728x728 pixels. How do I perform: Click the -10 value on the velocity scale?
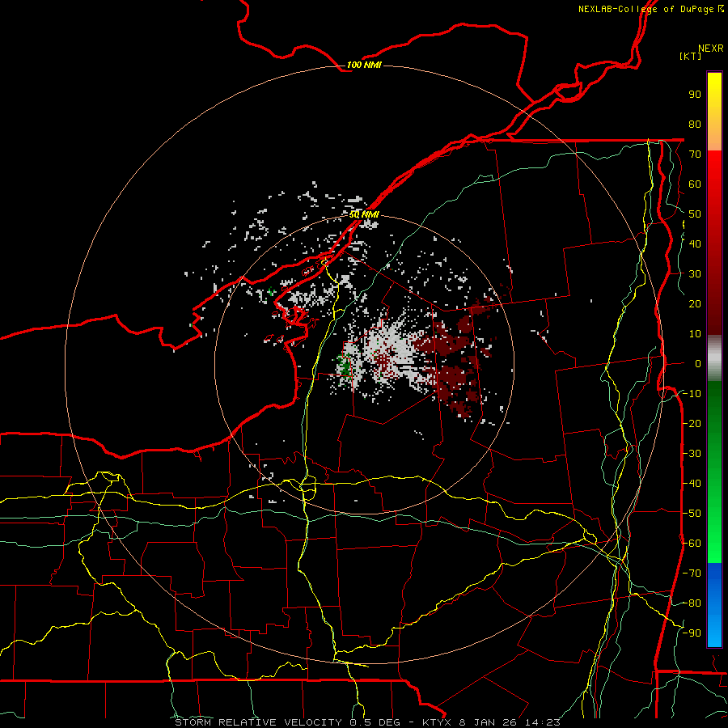click(x=692, y=394)
